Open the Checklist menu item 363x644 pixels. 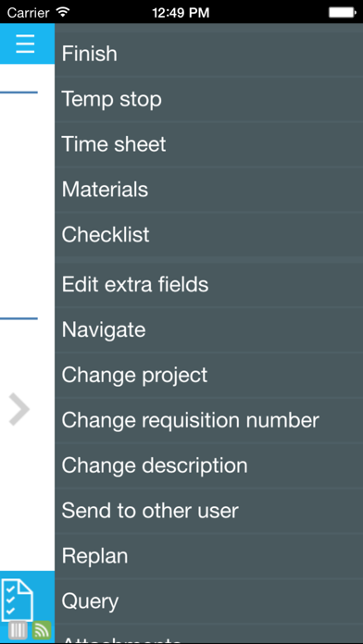coord(209,234)
